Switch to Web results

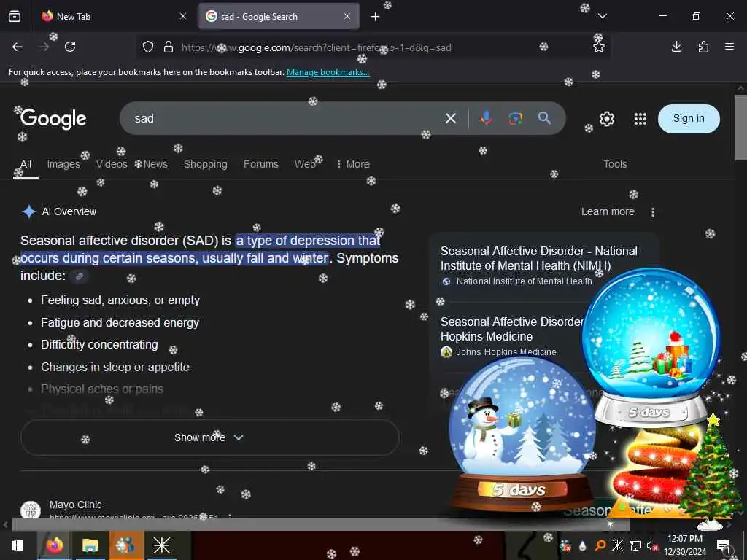tap(305, 164)
